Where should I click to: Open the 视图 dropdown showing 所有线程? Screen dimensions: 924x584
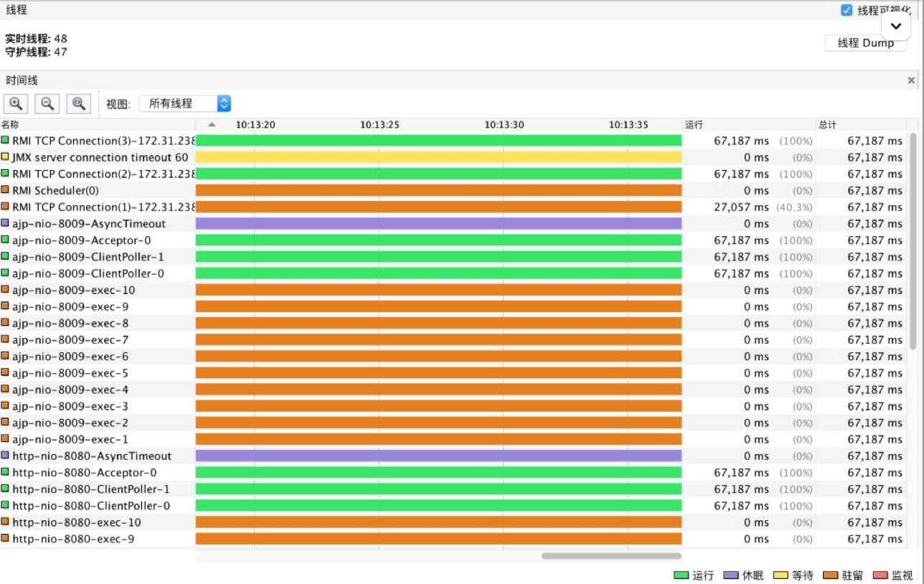point(185,103)
